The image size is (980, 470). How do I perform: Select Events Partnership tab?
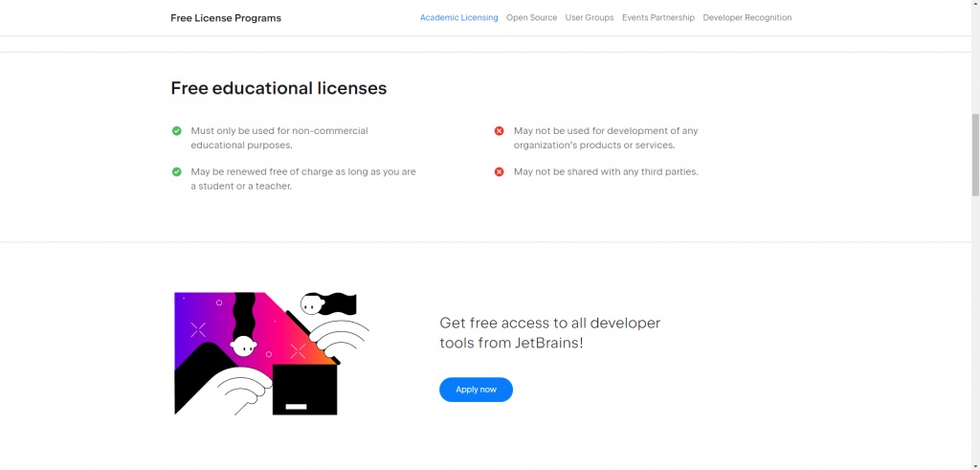658,17
